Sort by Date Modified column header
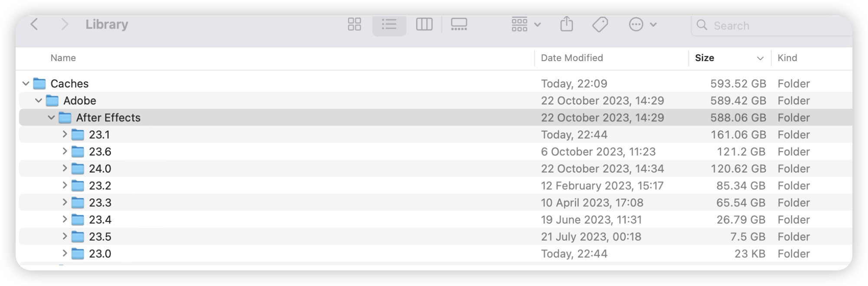Screen dimensions: 868x286 coord(571,58)
